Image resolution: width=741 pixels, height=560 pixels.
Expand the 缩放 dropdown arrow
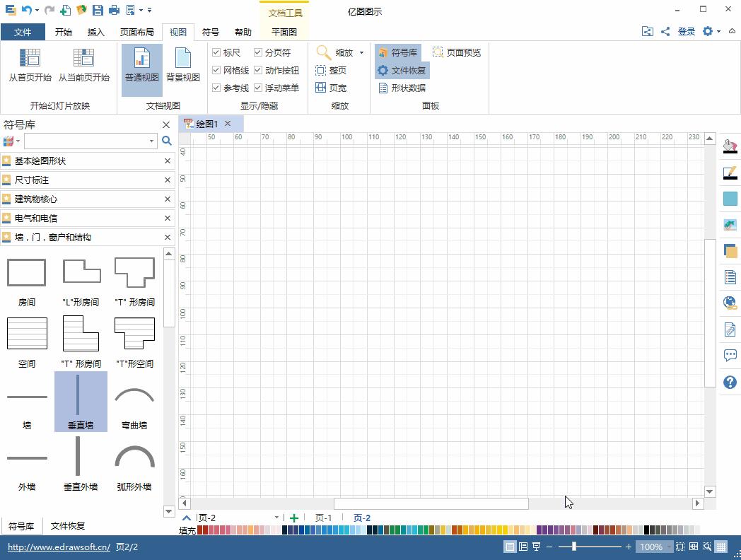361,52
